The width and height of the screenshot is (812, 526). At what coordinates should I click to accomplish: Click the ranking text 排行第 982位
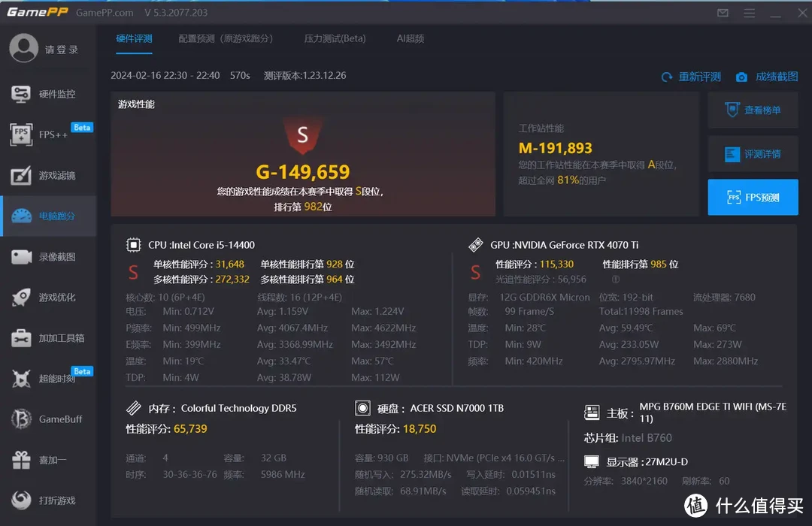pos(303,207)
